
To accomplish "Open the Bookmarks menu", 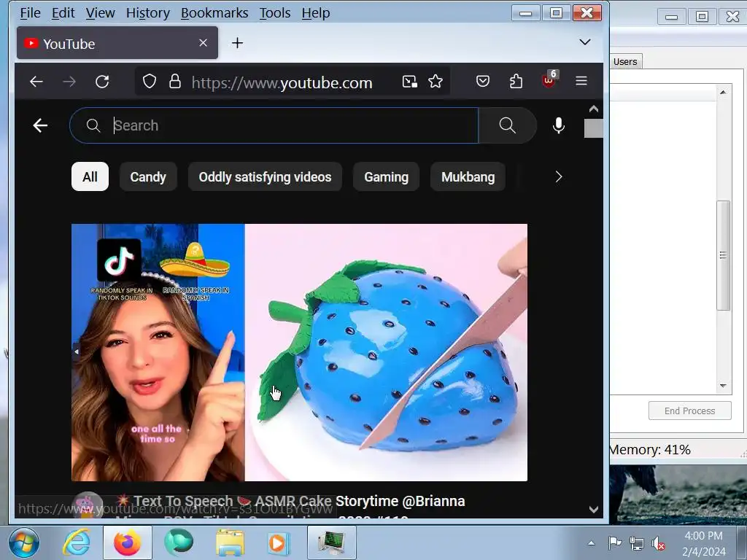I will (x=214, y=13).
